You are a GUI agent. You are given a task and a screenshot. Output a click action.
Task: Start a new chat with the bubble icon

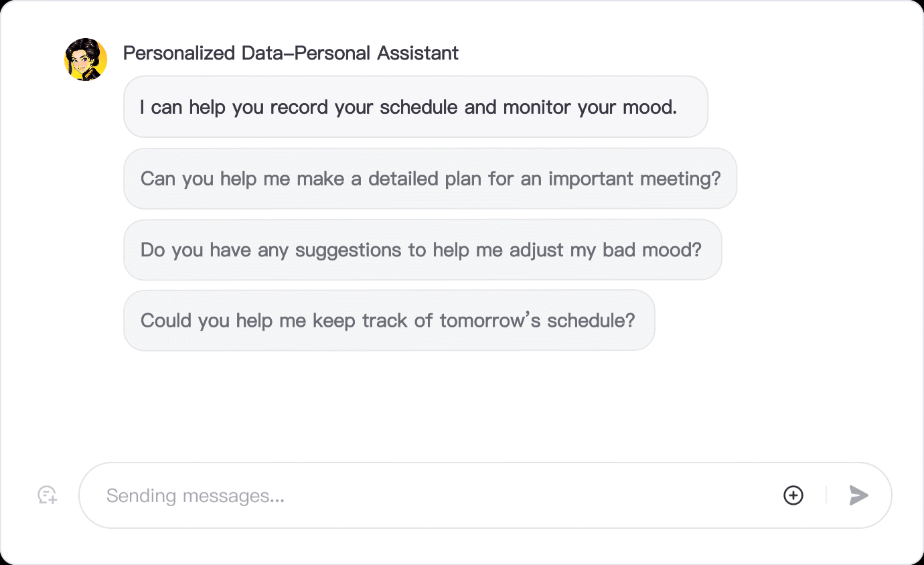coord(47,495)
